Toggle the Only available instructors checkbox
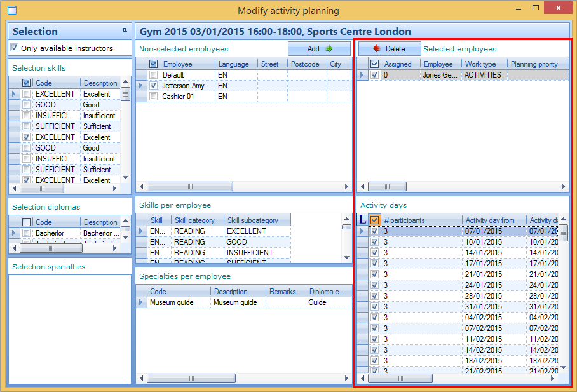Viewport: 577px width, 392px height. coord(15,48)
